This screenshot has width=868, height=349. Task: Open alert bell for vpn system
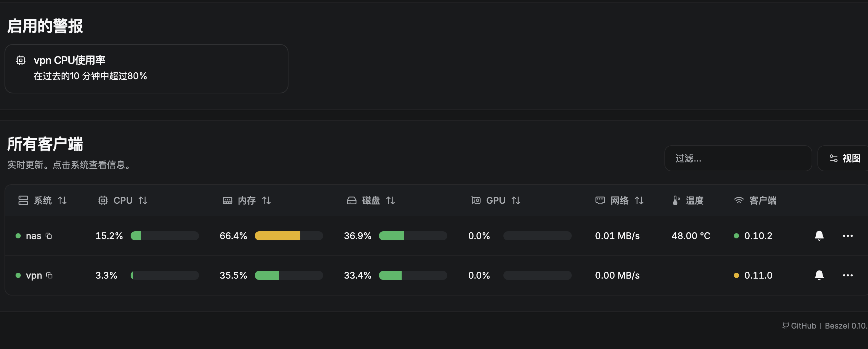coord(819,275)
